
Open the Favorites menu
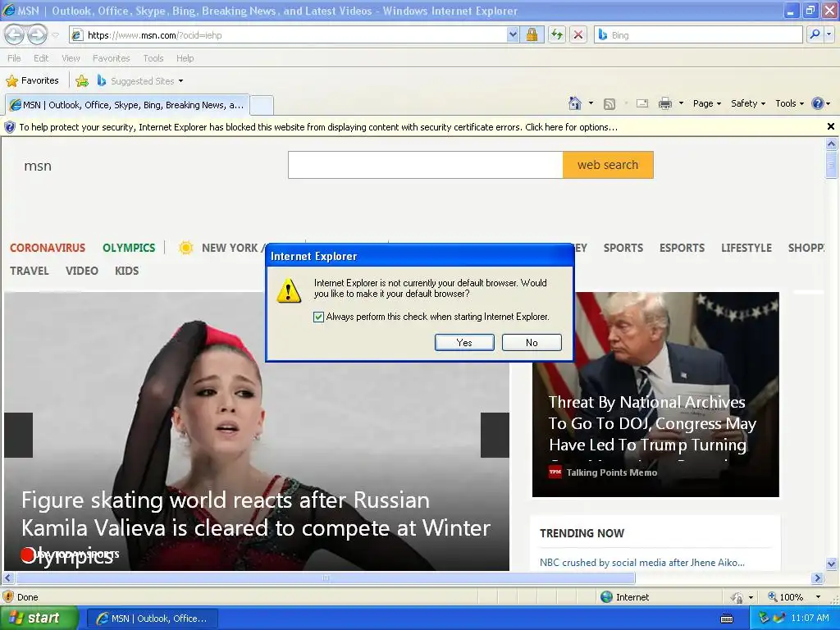coord(111,58)
